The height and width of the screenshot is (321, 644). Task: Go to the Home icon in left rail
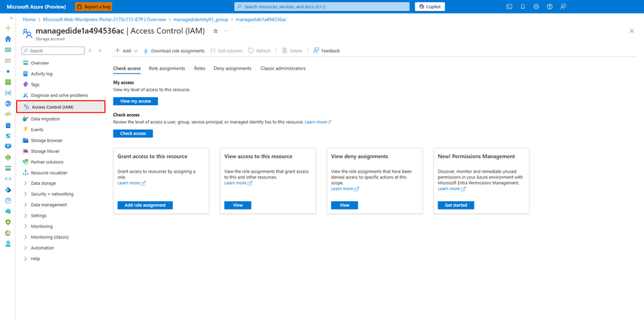[8, 39]
